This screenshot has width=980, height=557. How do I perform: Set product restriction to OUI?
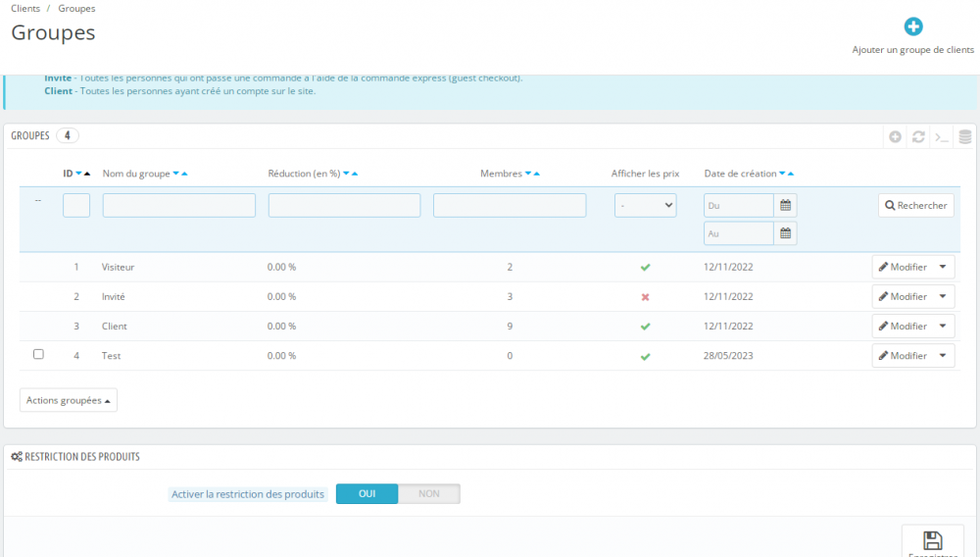[367, 494]
